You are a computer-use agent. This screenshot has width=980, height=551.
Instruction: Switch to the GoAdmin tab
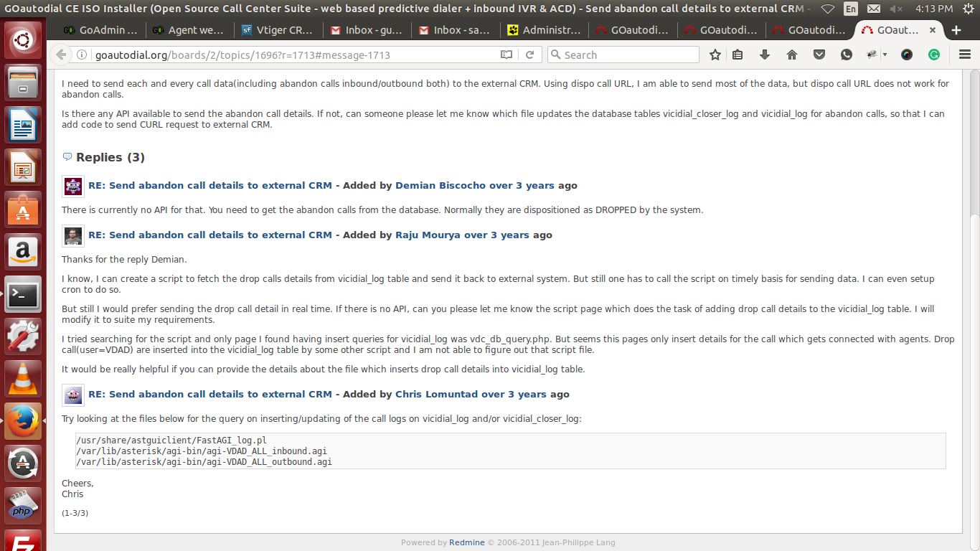100,30
